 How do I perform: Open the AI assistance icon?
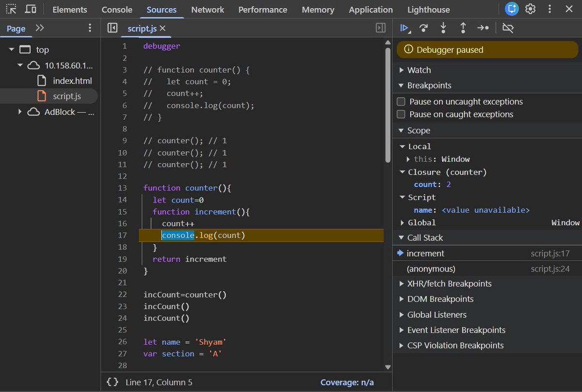[x=511, y=9]
